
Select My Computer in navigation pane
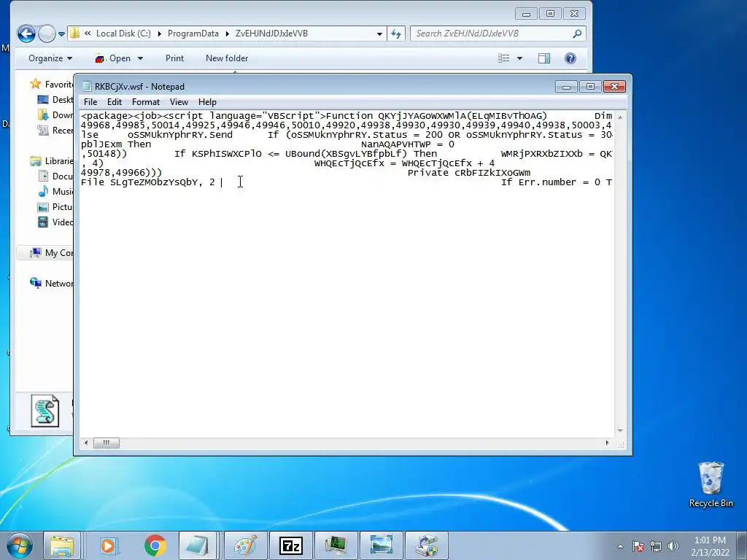tap(52, 253)
